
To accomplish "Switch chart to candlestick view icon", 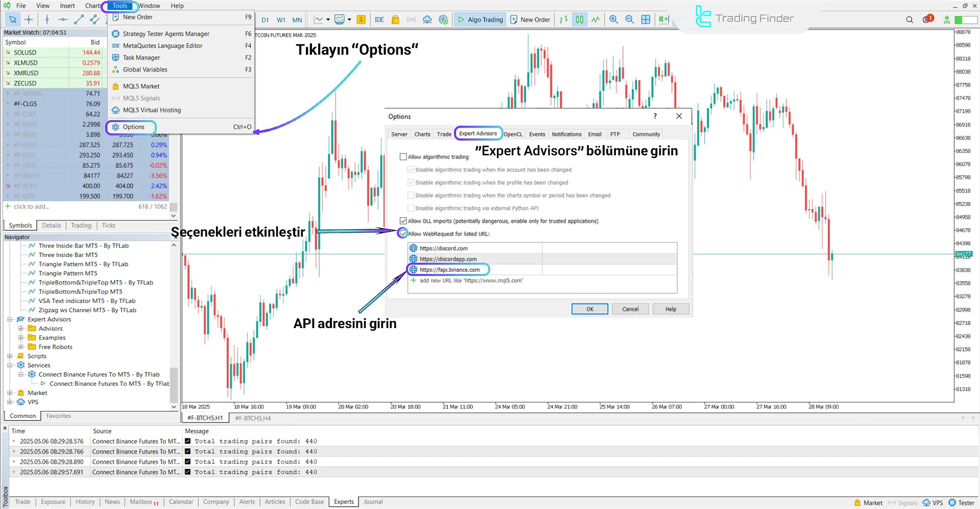I will (x=579, y=19).
